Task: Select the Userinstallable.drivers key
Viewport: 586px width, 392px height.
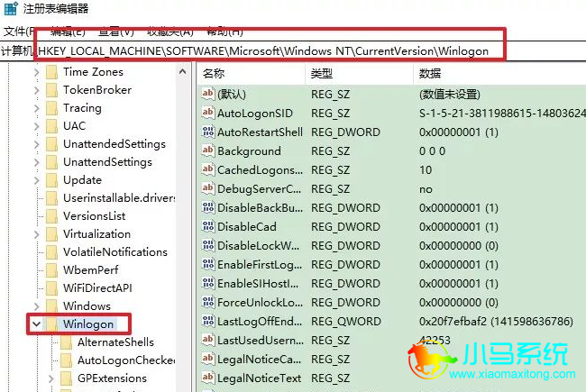Action: click(x=119, y=197)
